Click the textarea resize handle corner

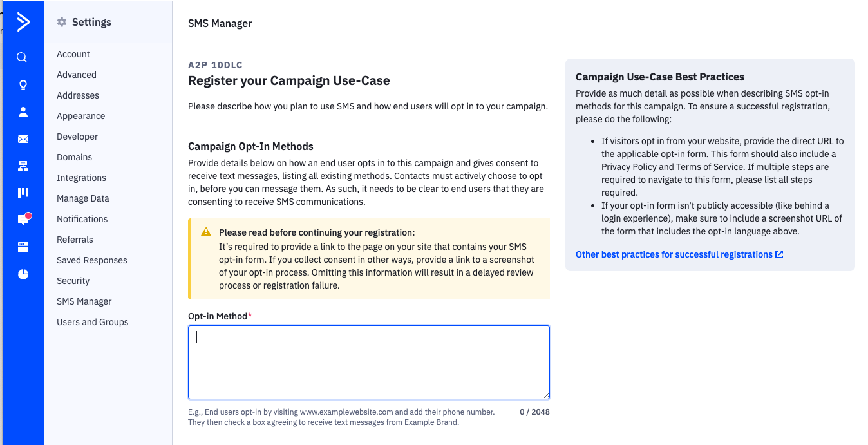click(x=546, y=395)
